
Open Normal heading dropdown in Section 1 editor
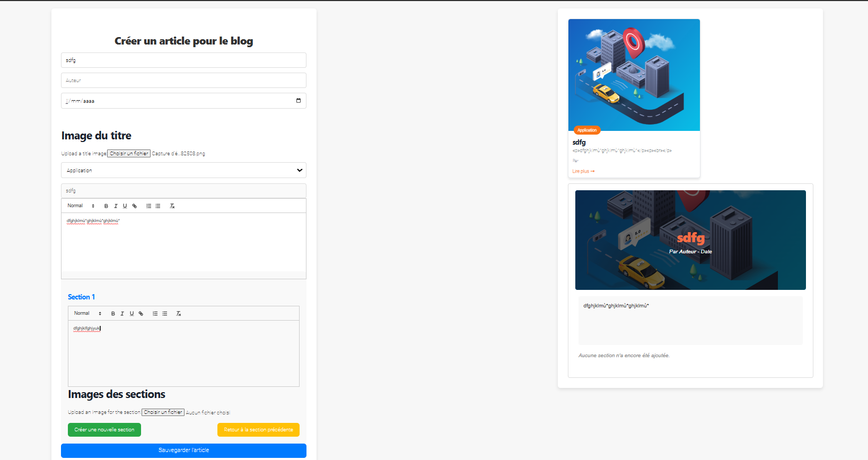(x=87, y=313)
